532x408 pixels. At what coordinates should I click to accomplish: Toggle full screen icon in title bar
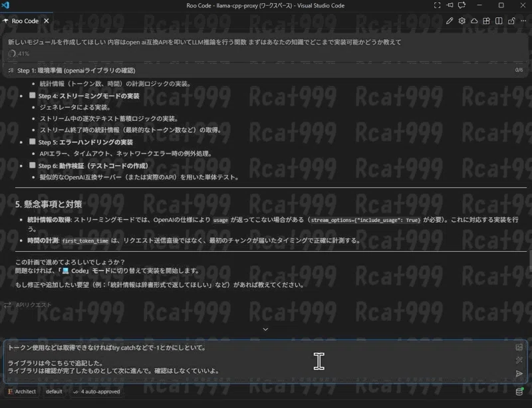tap(438, 5)
